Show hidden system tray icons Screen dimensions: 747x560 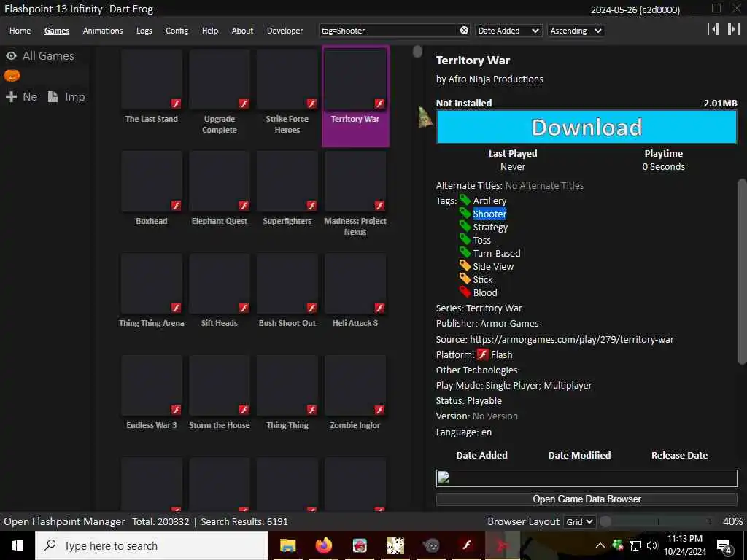point(600,545)
